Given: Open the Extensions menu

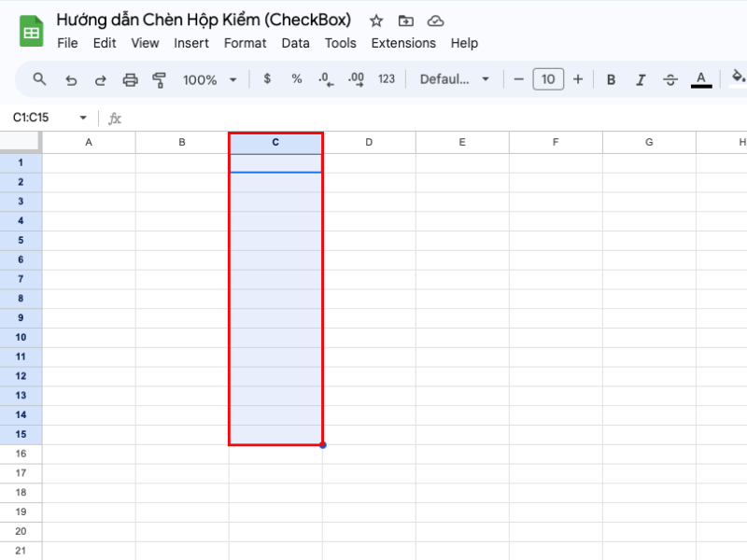Looking at the screenshot, I should (403, 43).
